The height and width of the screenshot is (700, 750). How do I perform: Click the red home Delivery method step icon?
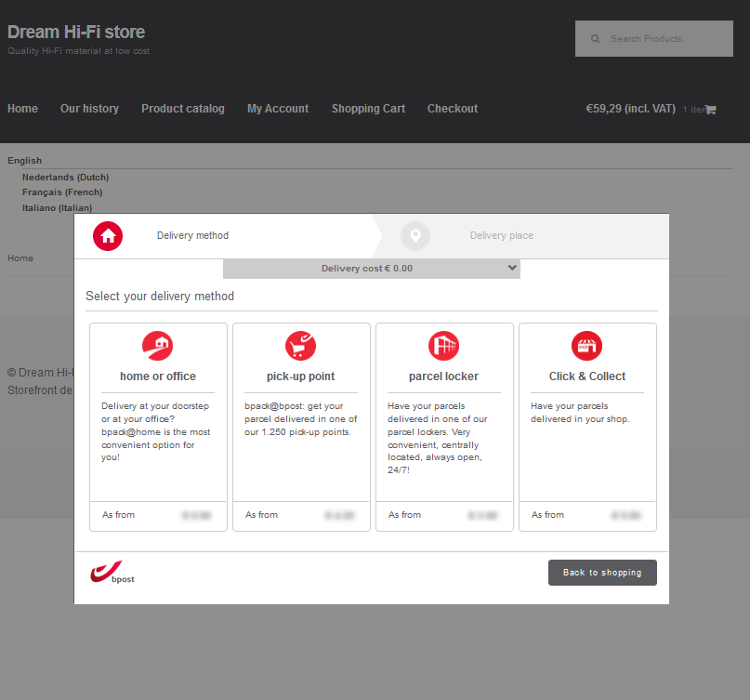click(x=108, y=236)
